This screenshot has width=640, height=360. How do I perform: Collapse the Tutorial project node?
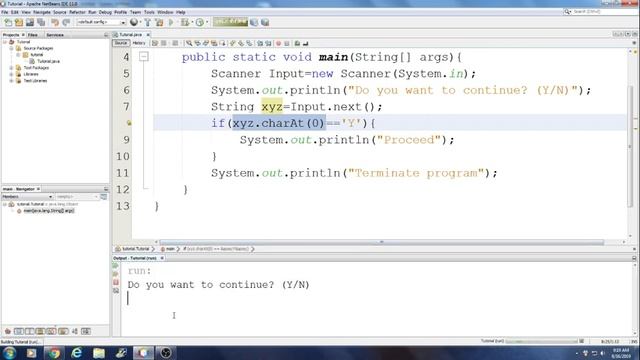click(x=5, y=42)
